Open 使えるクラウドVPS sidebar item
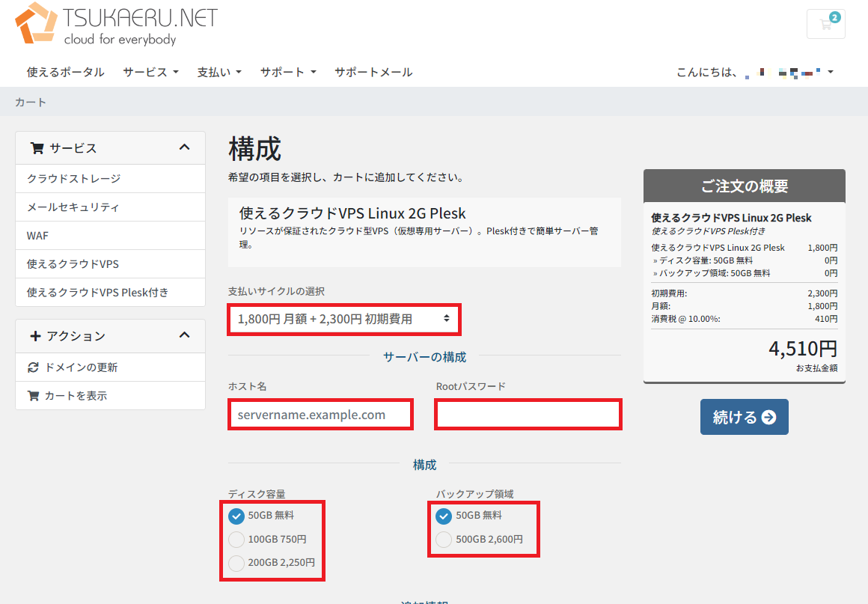Image resolution: width=868 pixels, height=604 pixels. pyautogui.click(x=110, y=263)
